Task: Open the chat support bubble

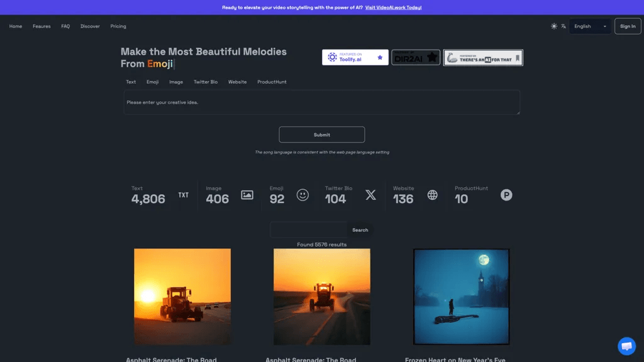Action: point(627,346)
